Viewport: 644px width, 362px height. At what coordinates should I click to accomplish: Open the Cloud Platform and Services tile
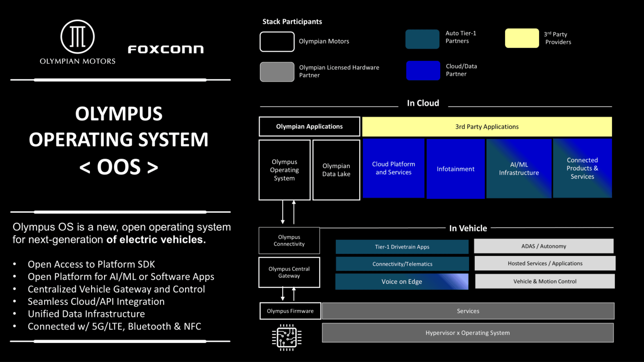pos(394,168)
